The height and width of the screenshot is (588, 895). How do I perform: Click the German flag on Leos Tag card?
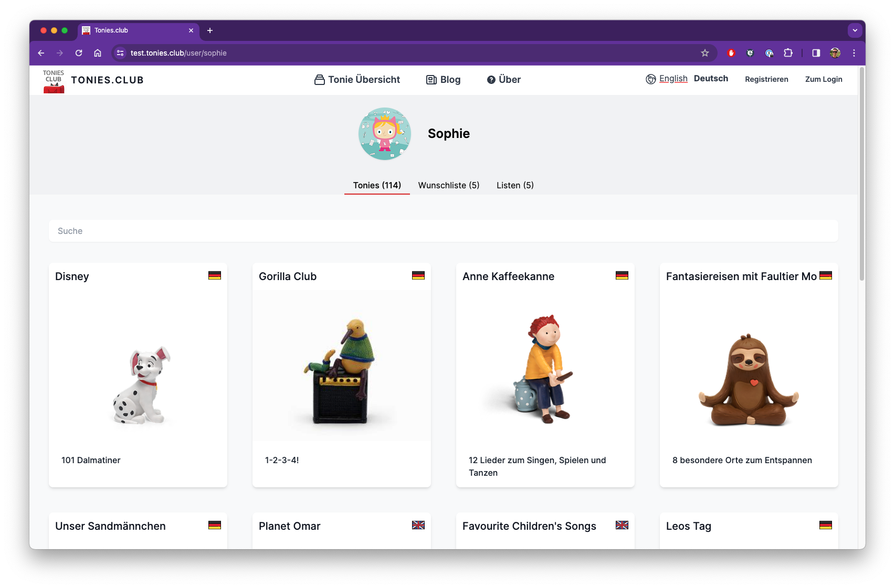point(826,525)
